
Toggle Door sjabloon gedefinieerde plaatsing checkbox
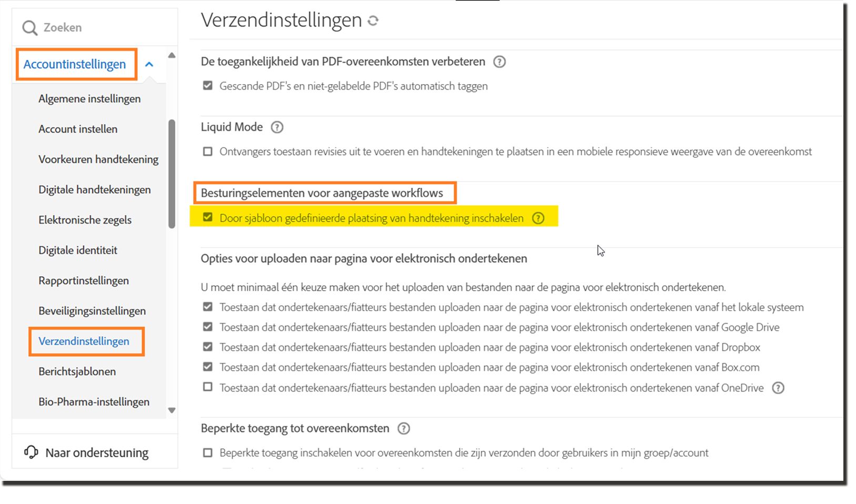click(x=208, y=217)
